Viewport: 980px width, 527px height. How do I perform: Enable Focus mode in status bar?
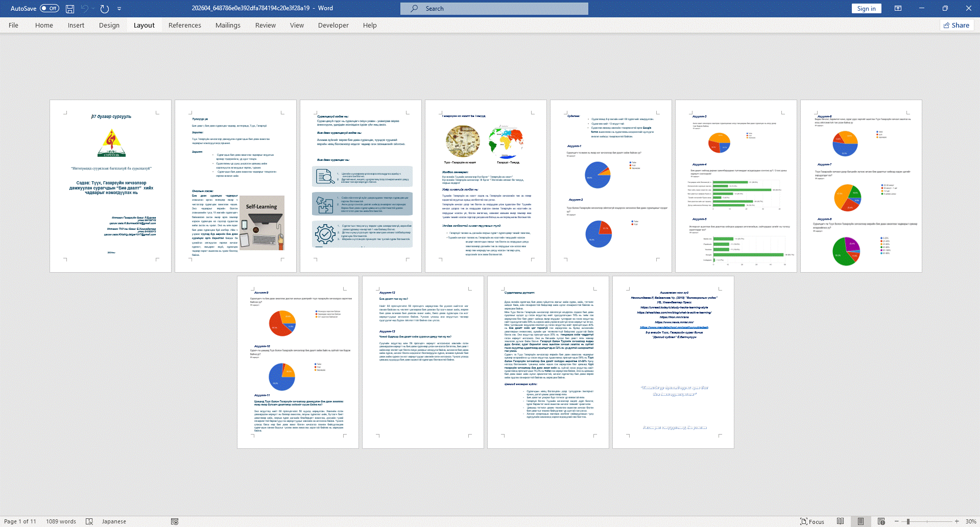point(812,521)
